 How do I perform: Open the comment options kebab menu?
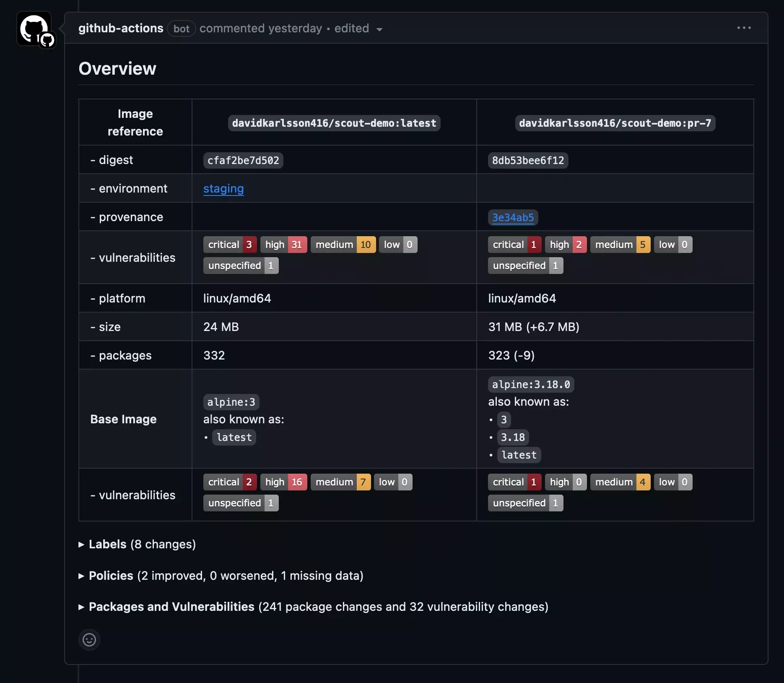[744, 28]
